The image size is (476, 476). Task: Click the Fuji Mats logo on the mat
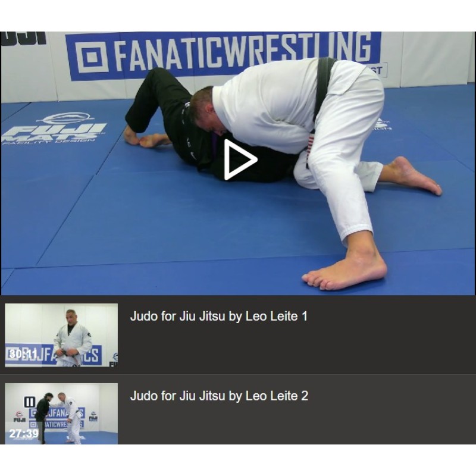pos(54,127)
